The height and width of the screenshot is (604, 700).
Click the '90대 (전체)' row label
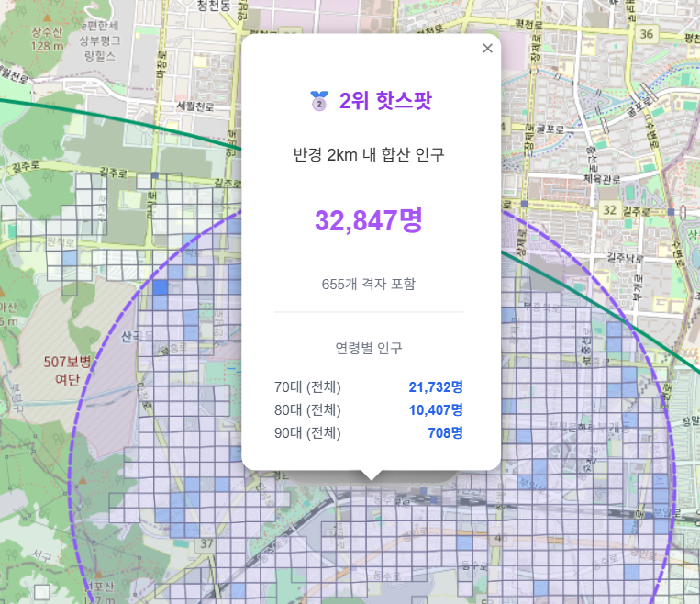pyautogui.click(x=307, y=433)
